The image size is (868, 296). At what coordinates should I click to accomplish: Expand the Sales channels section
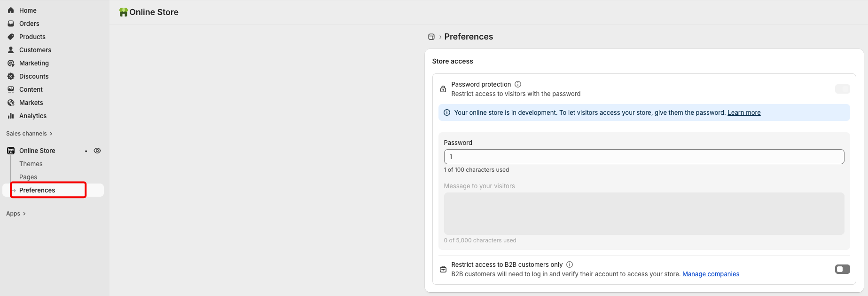click(29, 134)
